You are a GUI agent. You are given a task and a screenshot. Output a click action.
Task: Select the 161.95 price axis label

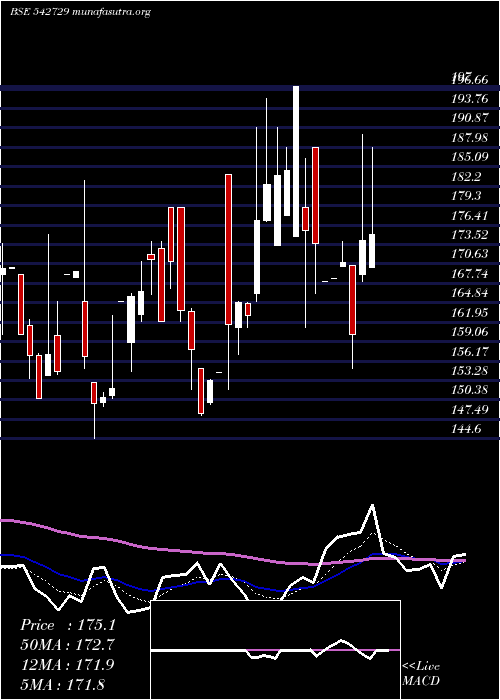click(x=470, y=312)
